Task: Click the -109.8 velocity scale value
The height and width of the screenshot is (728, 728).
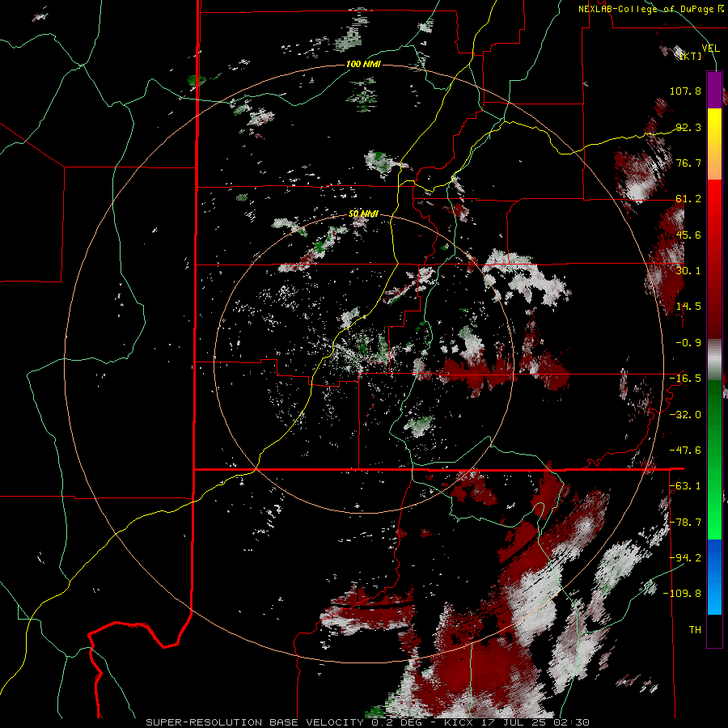Action: click(x=683, y=594)
